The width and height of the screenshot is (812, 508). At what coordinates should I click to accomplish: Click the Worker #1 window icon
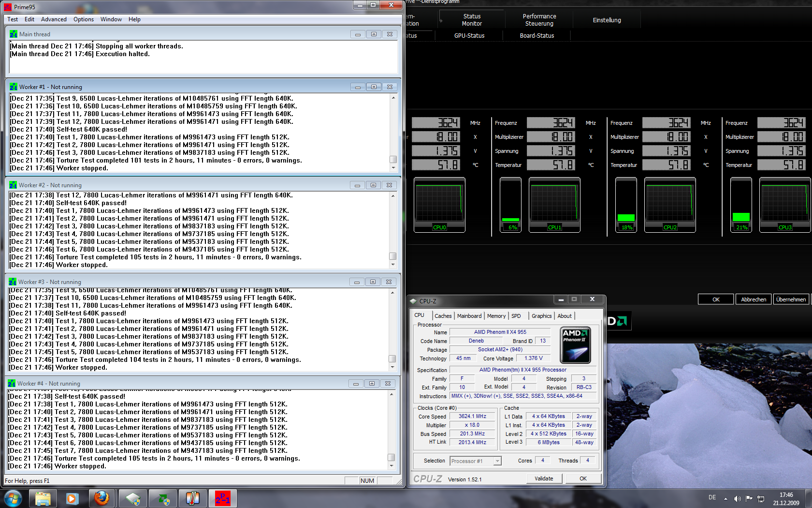[x=14, y=87]
